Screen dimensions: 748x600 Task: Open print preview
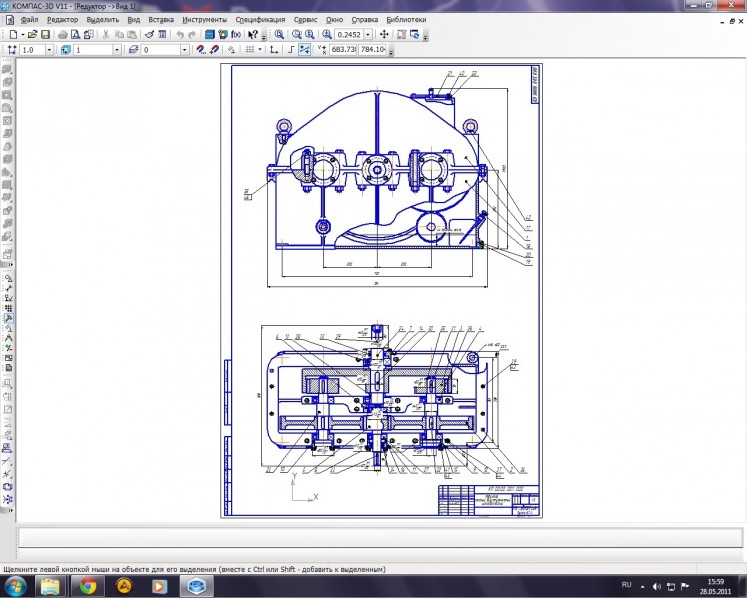tap(75, 34)
